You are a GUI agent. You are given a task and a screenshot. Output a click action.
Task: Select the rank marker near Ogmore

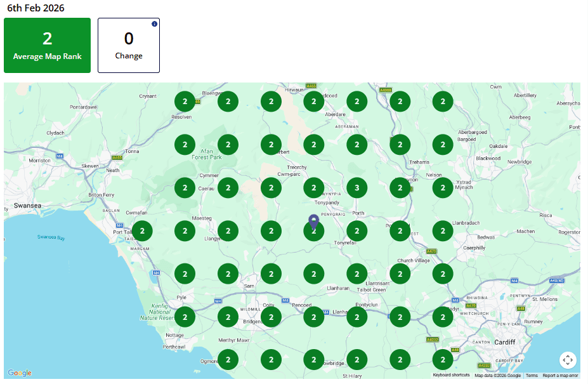pos(228,360)
